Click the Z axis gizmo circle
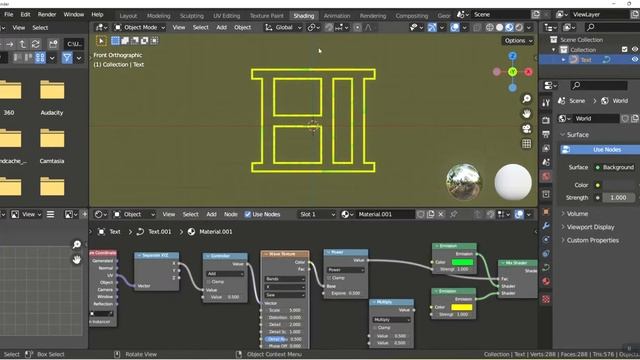Viewport: 640px width, 360px height. 513,56
